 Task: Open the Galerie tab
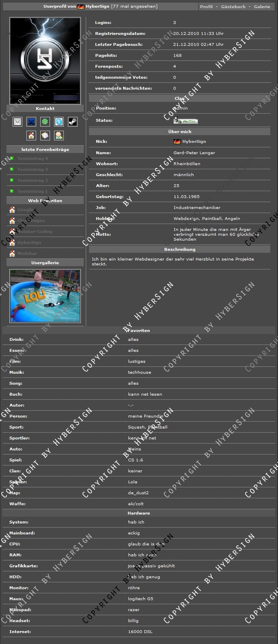click(262, 6)
